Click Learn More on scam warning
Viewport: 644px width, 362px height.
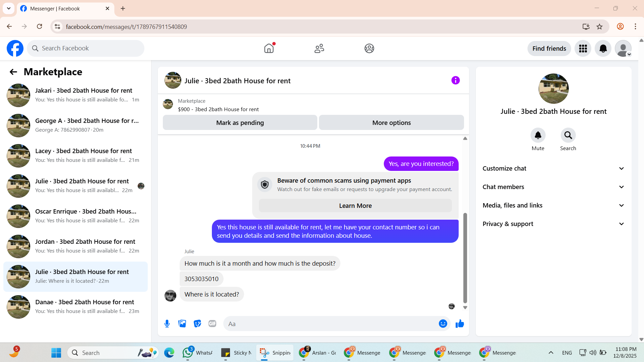[x=355, y=206]
